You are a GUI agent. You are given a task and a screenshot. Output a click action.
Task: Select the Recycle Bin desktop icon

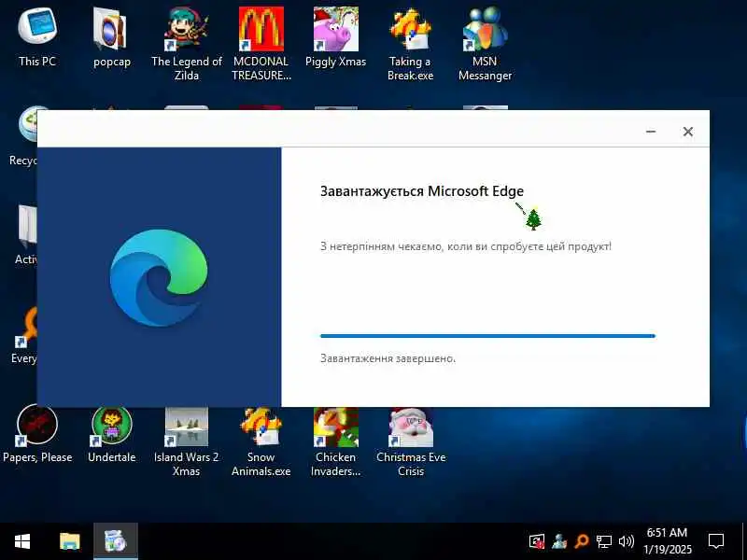(x=22, y=137)
